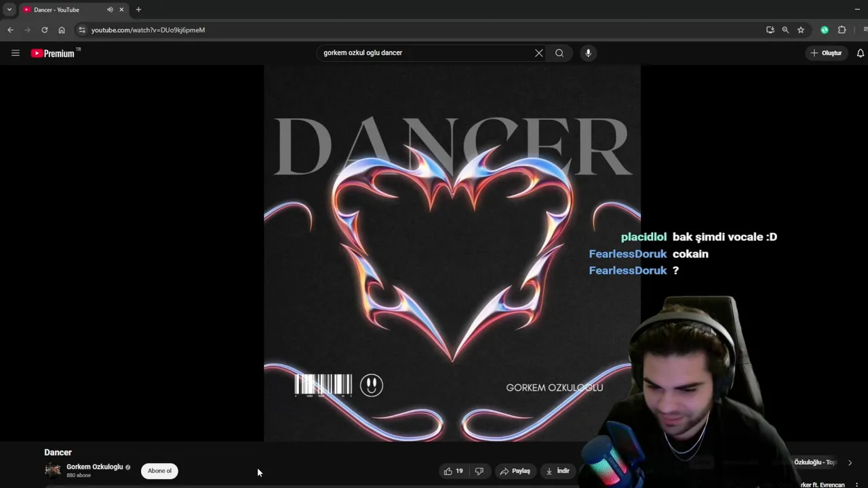View site information for youtube.com
Viewport: 868px width, 488px height.
[82, 30]
